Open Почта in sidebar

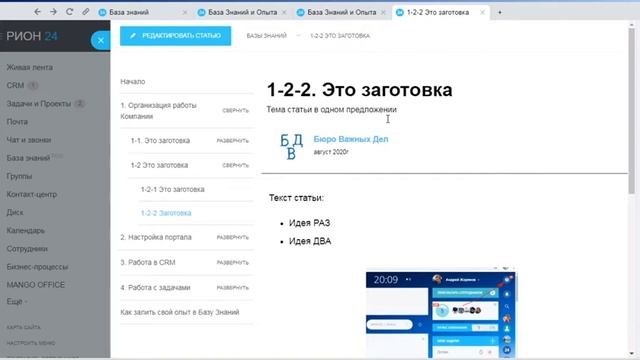coord(17,122)
